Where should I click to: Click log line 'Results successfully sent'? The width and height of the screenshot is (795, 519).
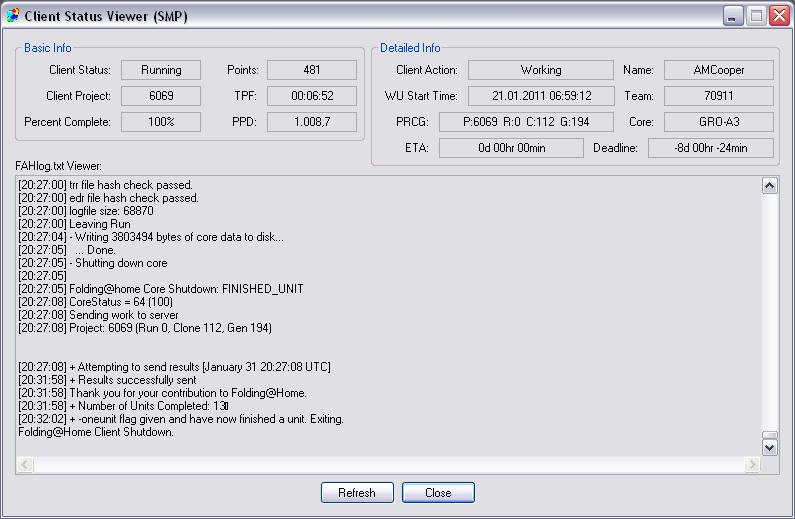pos(107,380)
